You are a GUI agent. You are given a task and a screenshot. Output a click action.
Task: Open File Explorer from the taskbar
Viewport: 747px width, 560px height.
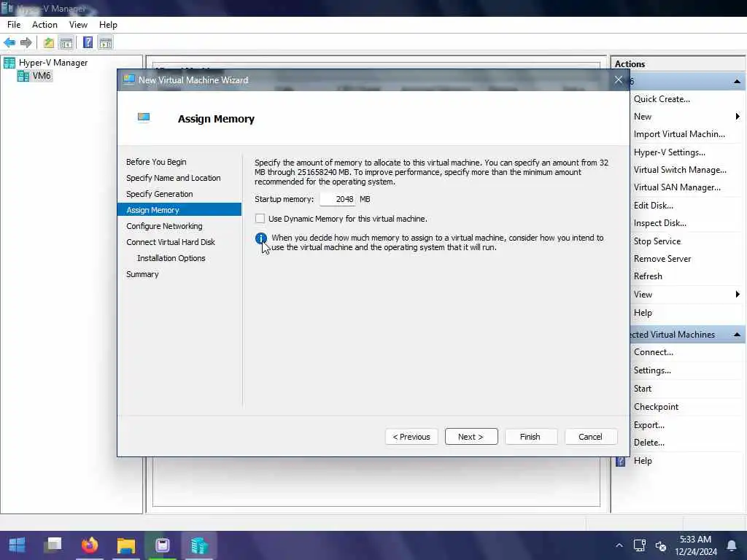(x=126, y=545)
